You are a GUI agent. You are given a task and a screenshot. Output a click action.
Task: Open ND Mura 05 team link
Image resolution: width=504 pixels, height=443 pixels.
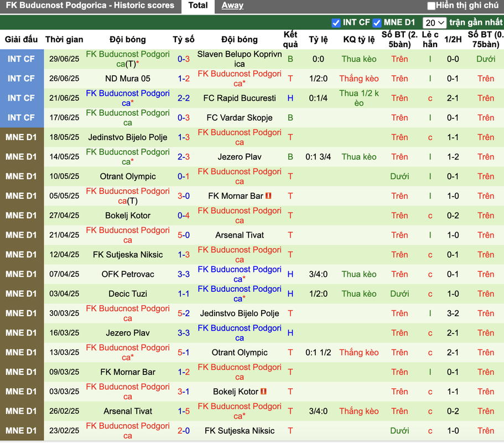click(x=128, y=79)
